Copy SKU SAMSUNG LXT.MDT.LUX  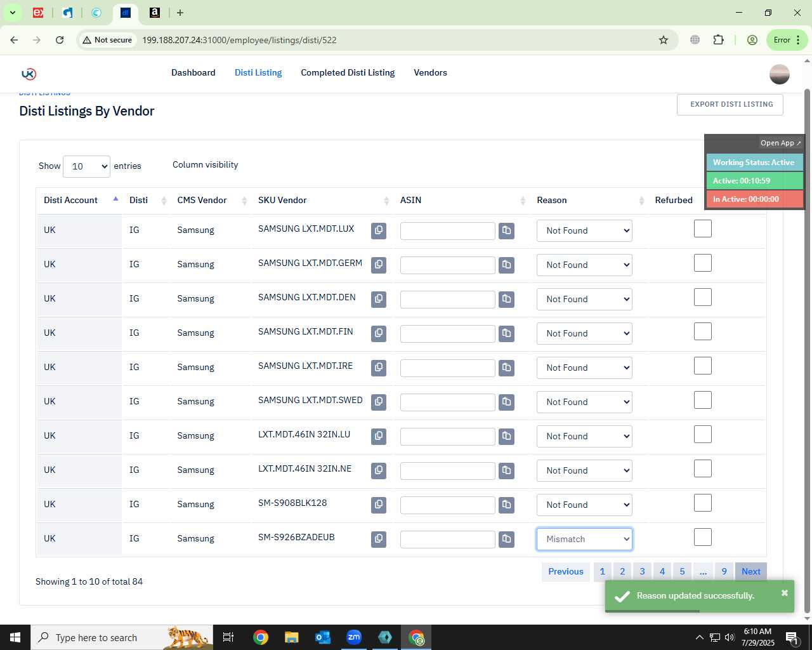coord(379,230)
